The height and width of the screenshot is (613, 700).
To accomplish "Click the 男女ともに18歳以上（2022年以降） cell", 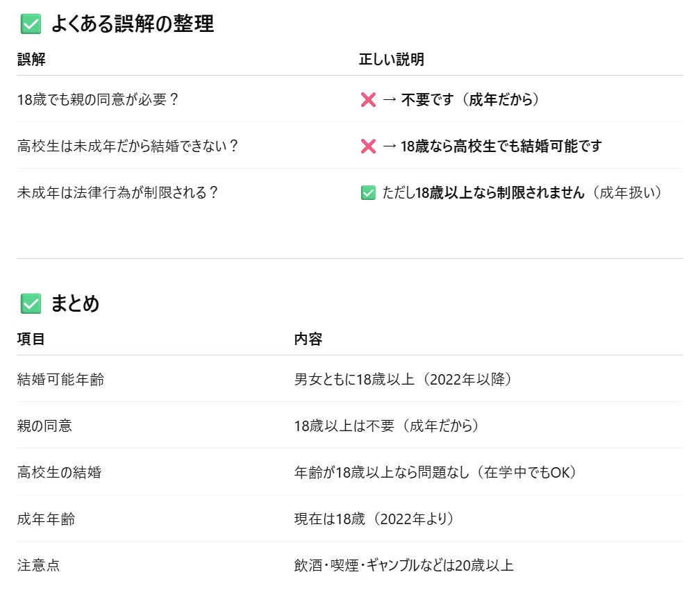I will 403,379.
